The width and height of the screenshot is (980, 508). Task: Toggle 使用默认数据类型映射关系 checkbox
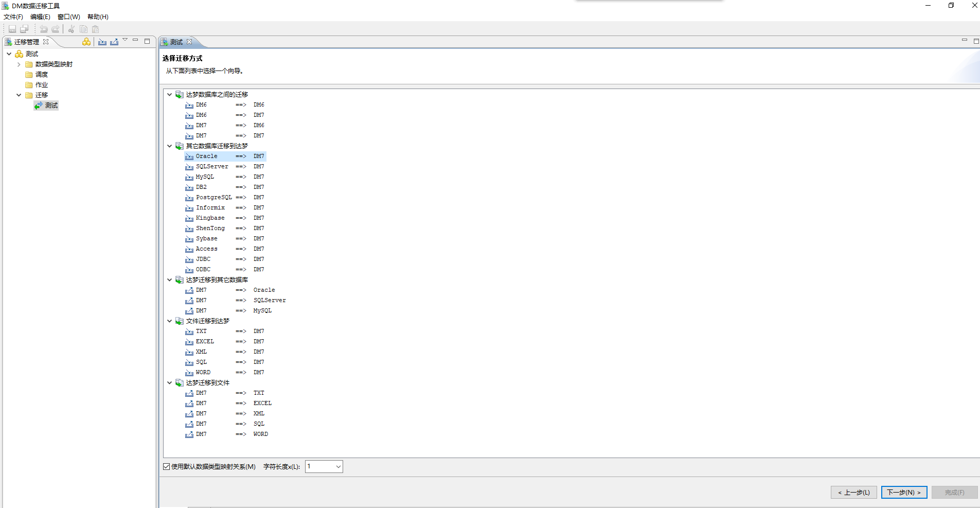[x=166, y=467]
